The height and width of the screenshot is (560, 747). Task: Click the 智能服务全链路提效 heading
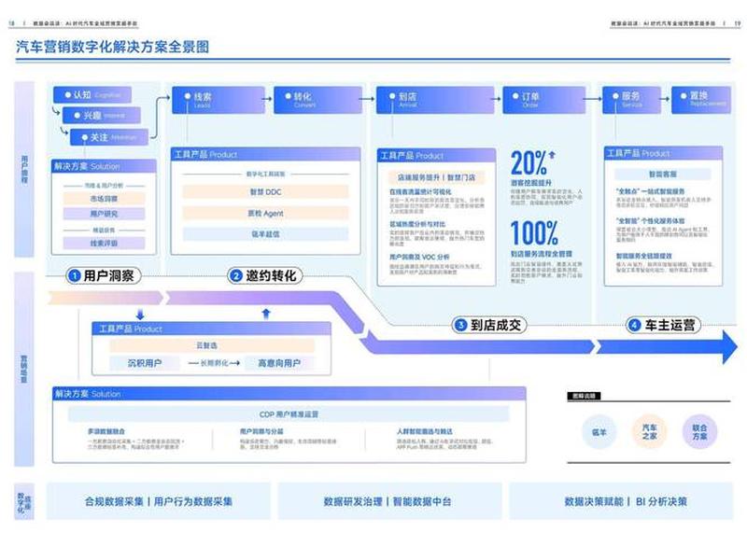tap(643, 256)
